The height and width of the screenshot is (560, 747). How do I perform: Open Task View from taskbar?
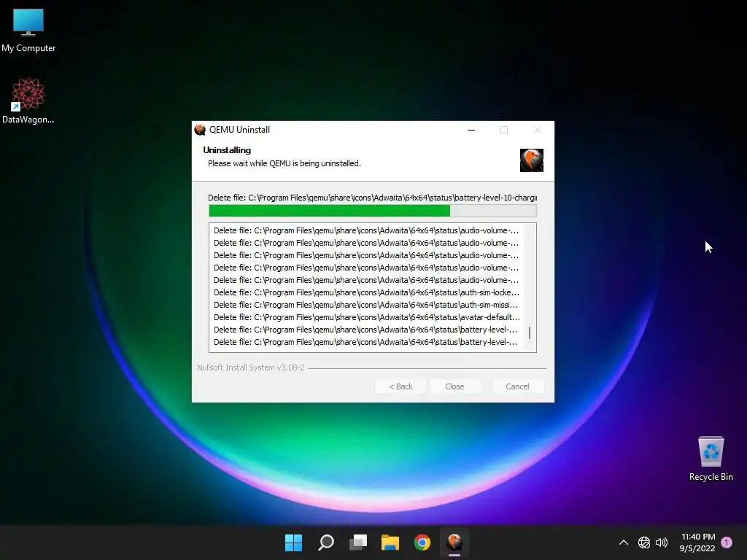point(357,542)
